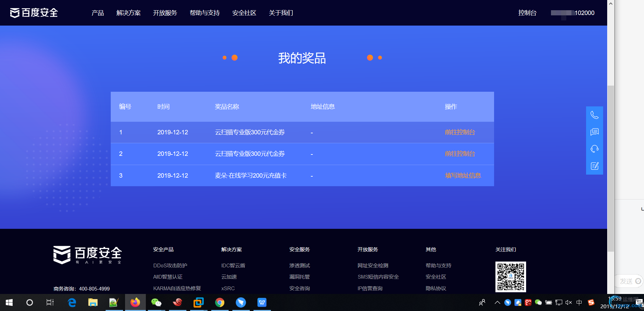Click Sogou input S tray icon
The image size is (644, 311).
click(591, 302)
